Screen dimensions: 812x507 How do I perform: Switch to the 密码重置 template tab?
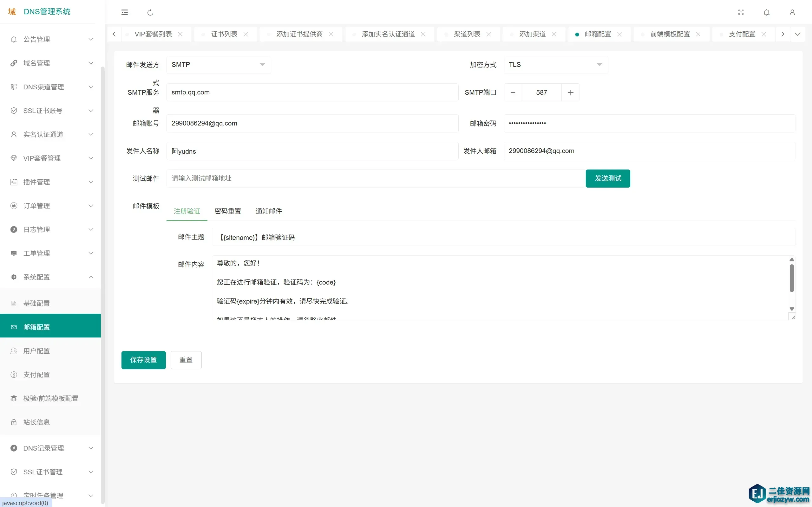228,211
